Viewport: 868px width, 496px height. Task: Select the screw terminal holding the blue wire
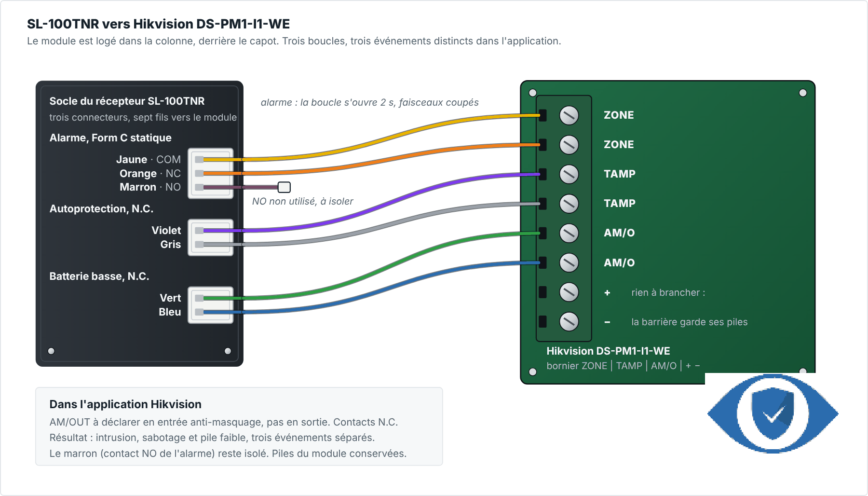point(569,262)
